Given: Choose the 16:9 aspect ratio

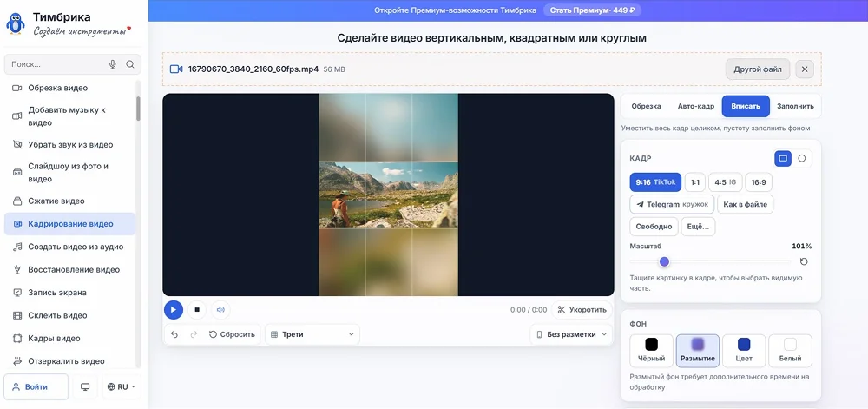Looking at the screenshot, I should (759, 182).
